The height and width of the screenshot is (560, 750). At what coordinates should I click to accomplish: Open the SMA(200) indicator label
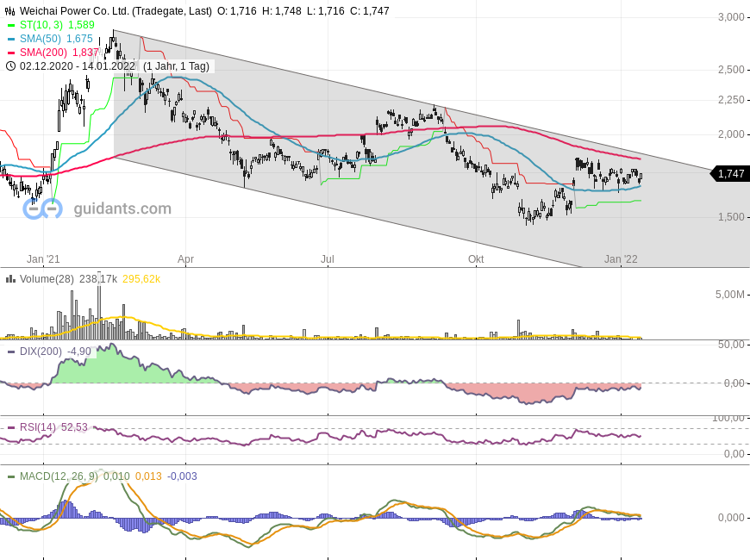coord(43,53)
